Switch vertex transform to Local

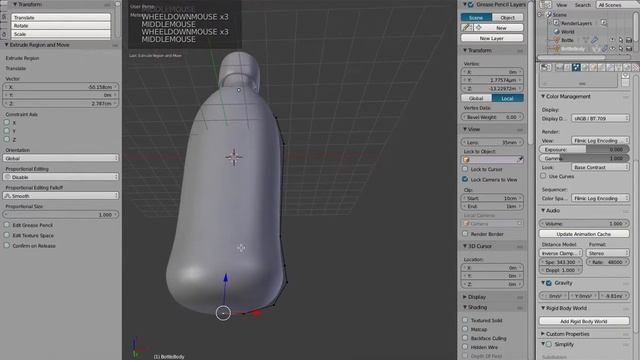[x=508, y=98]
